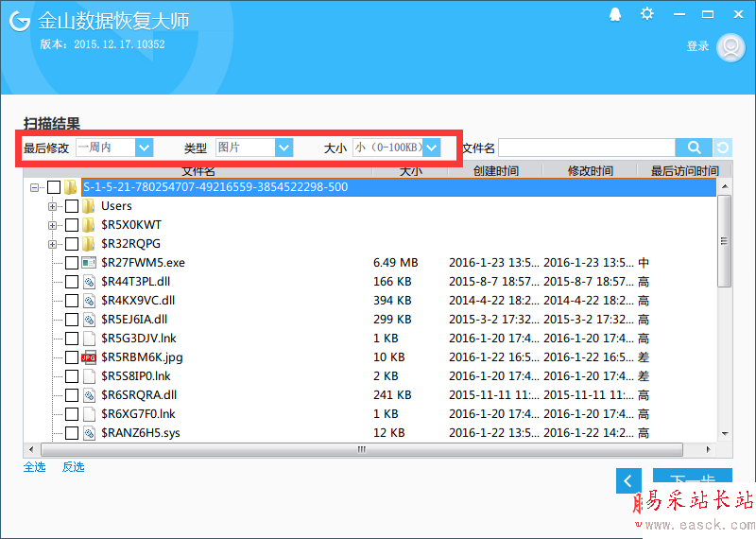This screenshot has height=539, width=756.
Task: Select the $R4KX9VC.dll file name
Action: point(138,301)
